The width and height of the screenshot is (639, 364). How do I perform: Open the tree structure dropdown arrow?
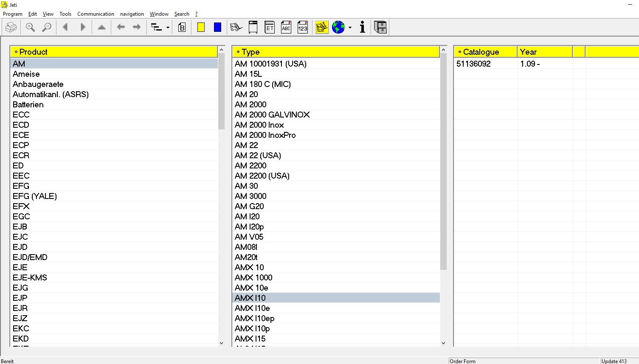[x=168, y=28]
